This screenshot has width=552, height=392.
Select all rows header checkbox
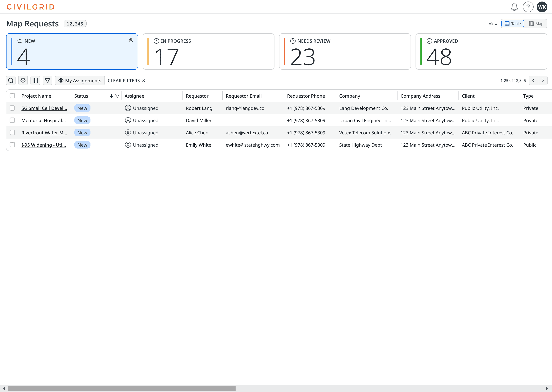point(12,96)
